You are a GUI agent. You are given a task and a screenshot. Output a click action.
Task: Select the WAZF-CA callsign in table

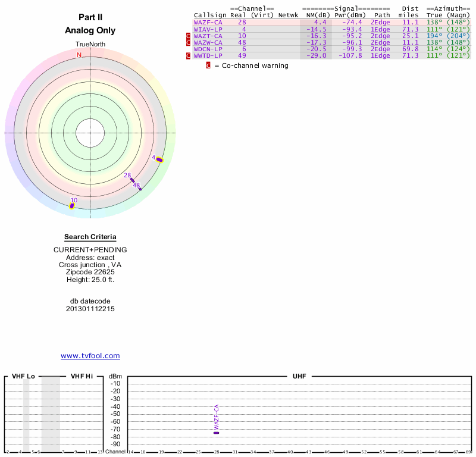pyautogui.click(x=208, y=22)
